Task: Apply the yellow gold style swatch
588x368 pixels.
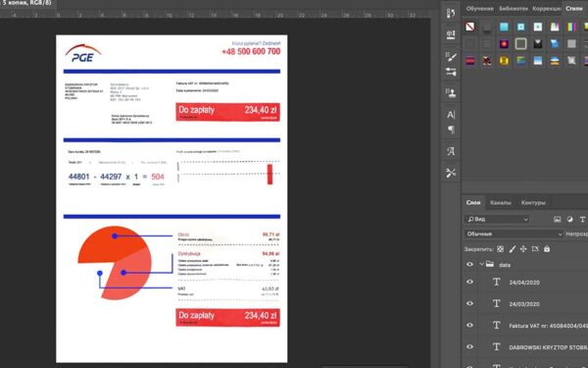Action: pyautogui.click(x=504, y=61)
